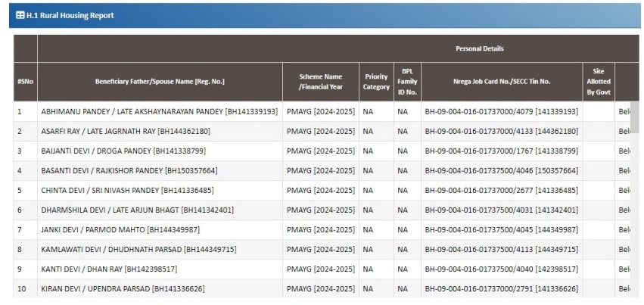Screen dimensions: 644x305
Task: Click the table icon beside the report title
Action: (20, 15)
